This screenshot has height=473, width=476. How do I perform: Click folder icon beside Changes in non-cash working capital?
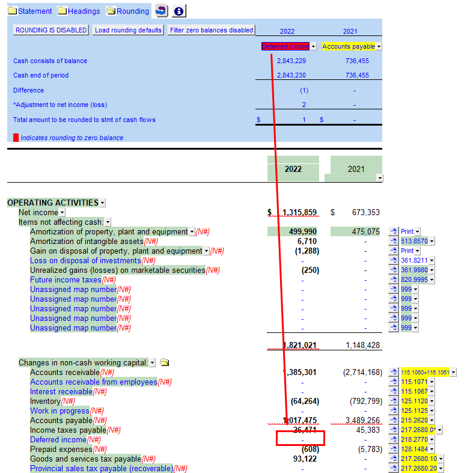pyautogui.click(x=165, y=362)
